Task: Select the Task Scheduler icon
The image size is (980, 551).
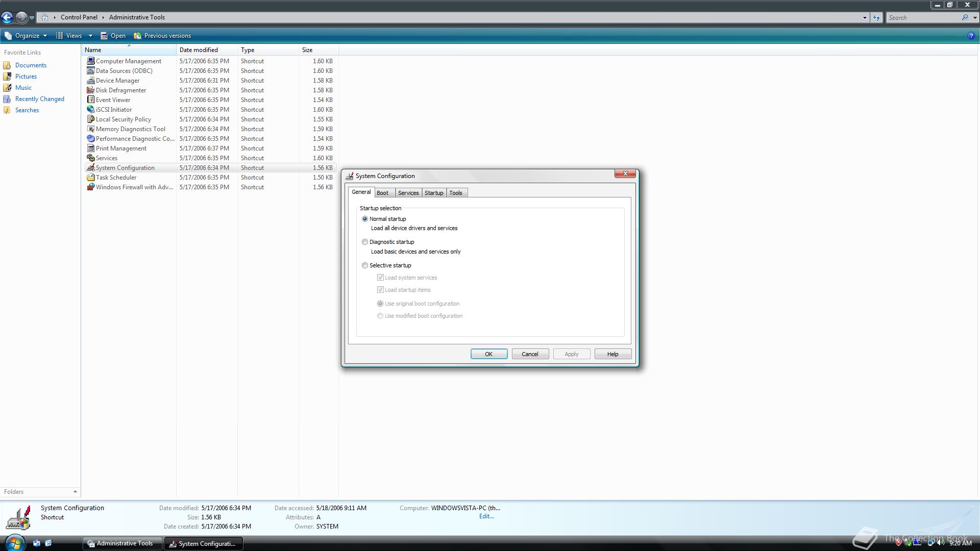Action: tap(91, 177)
